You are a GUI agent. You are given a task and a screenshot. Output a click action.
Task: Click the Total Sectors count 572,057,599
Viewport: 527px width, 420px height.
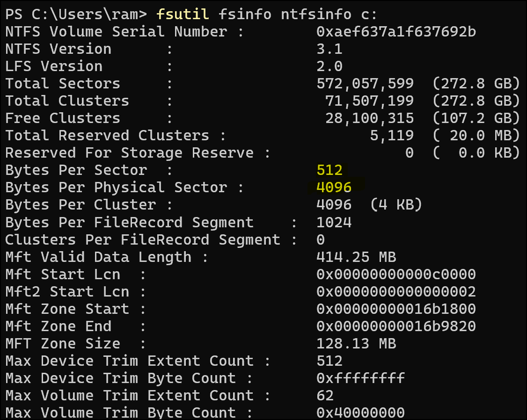tap(365, 83)
